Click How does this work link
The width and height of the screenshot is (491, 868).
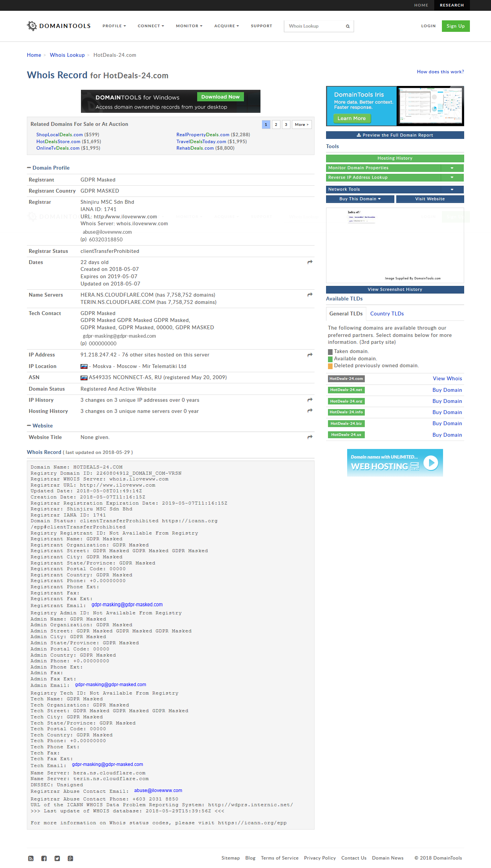[440, 72]
